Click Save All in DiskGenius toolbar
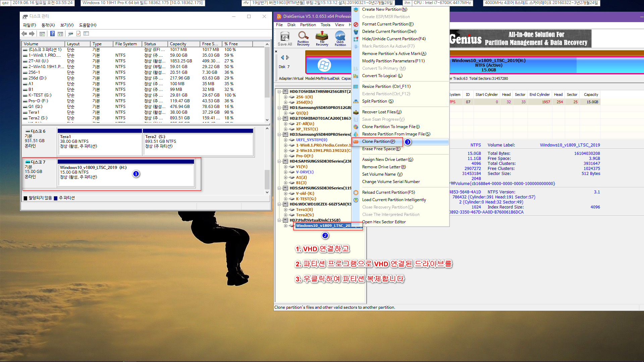Image resolution: width=644 pixels, height=362 pixels. click(x=285, y=39)
